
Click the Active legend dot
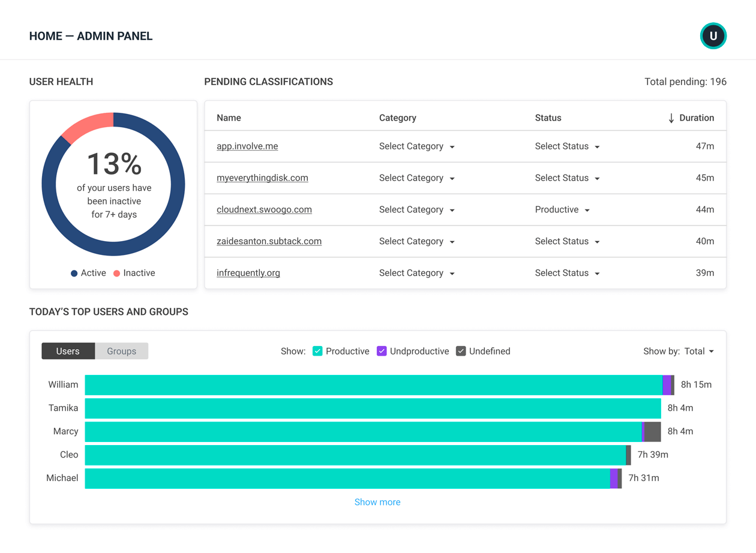(x=74, y=274)
